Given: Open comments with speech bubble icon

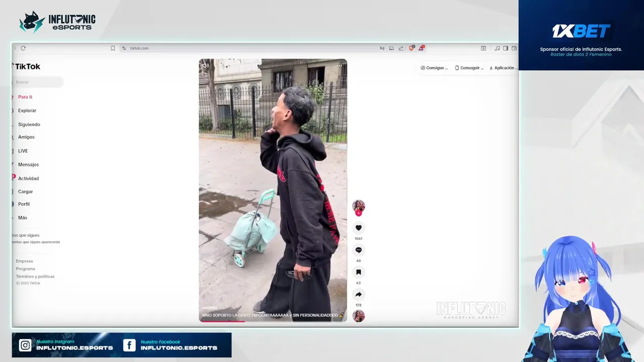Looking at the screenshot, I should click(358, 250).
